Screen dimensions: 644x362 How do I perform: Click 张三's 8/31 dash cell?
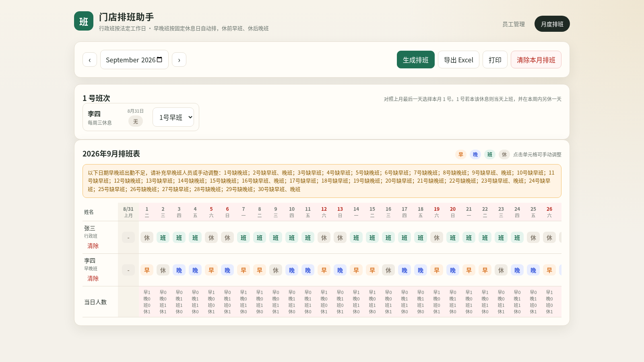[128, 237]
